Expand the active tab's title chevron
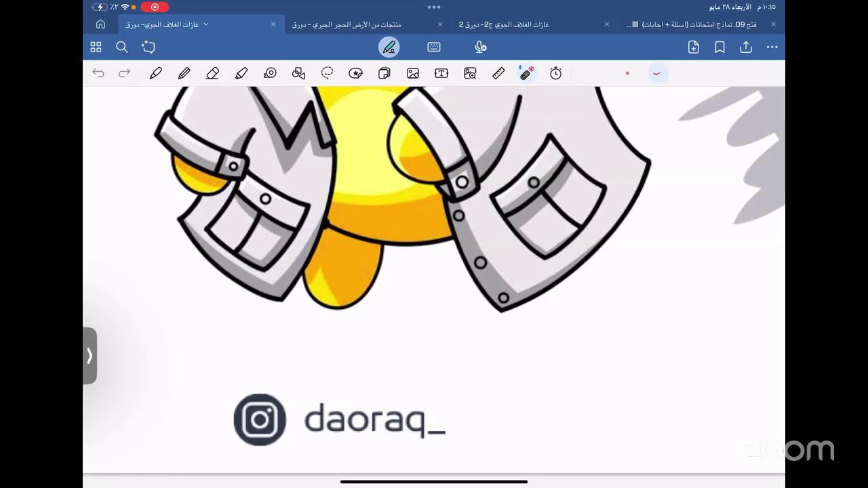Image resolution: width=868 pixels, height=488 pixels. pyautogui.click(x=206, y=24)
